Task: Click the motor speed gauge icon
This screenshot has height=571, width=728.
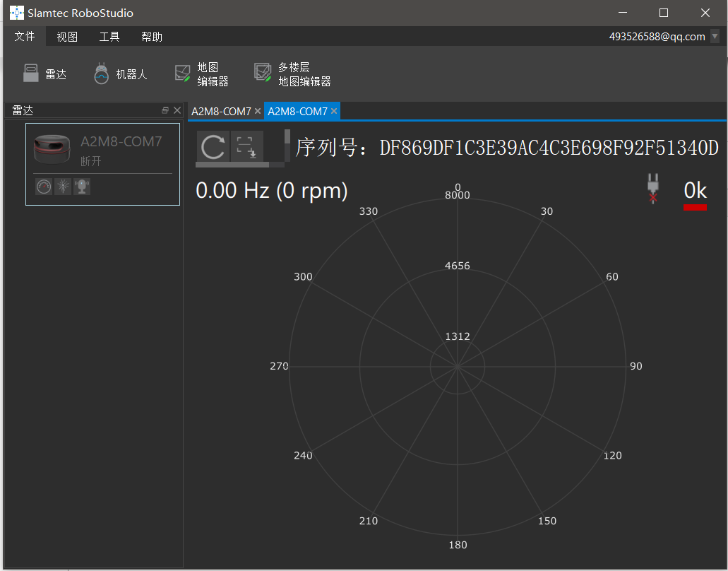Action: click(x=44, y=186)
